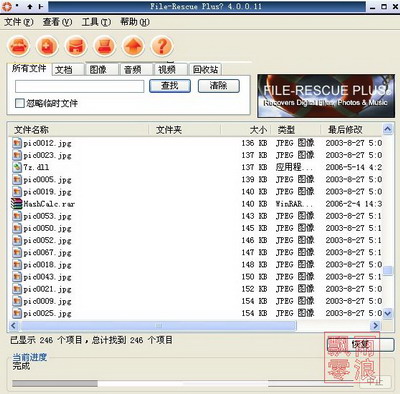Click the JPEG icon beside pic0012.jpg

pyautogui.click(x=17, y=143)
